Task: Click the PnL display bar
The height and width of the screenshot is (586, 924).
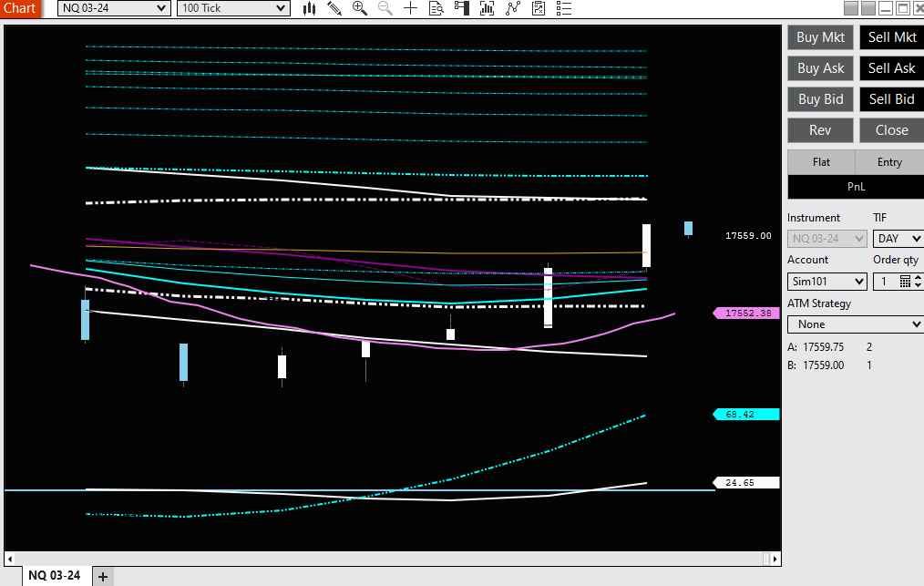Action: pyautogui.click(x=856, y=187)
